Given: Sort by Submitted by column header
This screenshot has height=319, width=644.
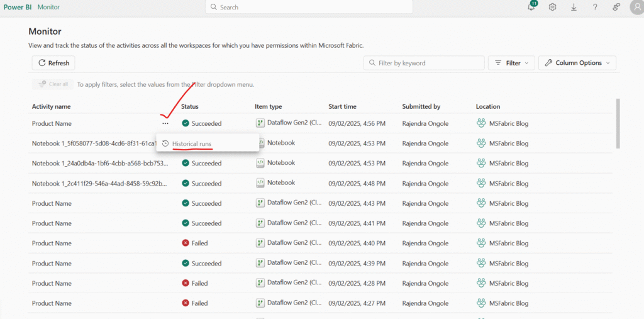Looking at the screenshot, I should (421, 106).
